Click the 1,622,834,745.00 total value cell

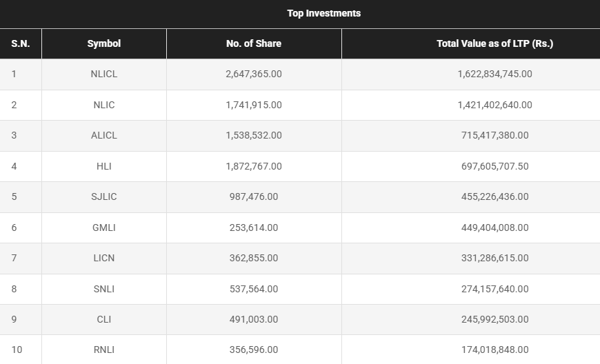click(x=494, y=74)
